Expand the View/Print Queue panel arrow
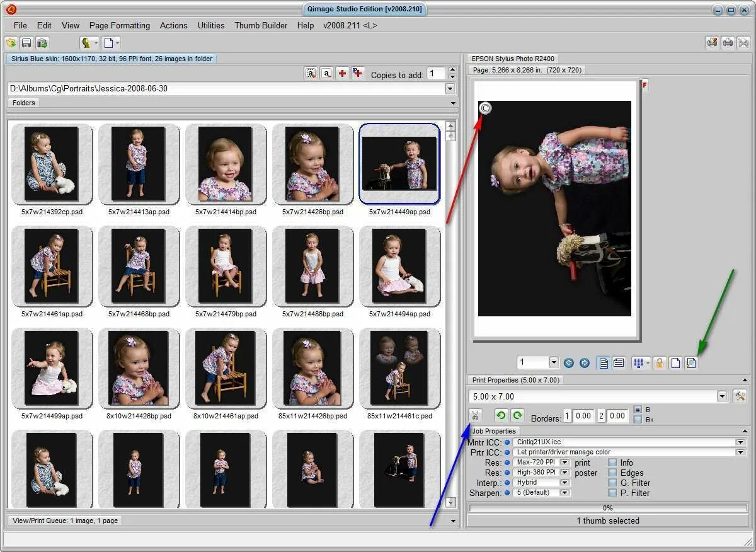 point(453,521)
